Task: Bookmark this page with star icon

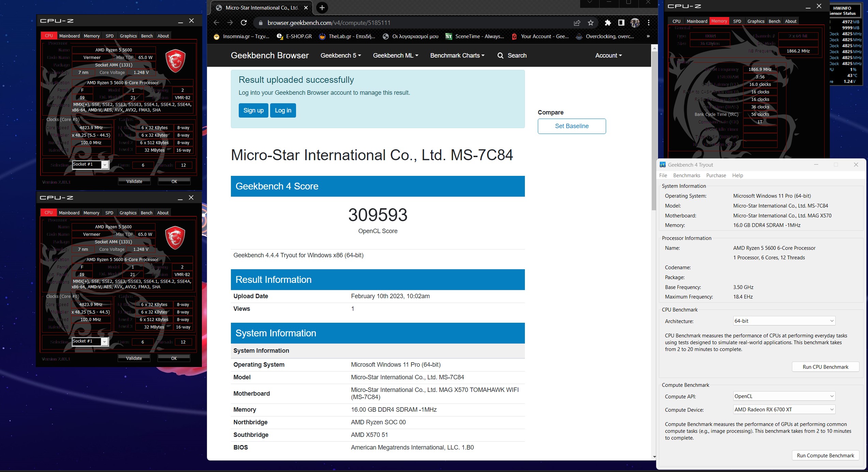Action: click(x=591, y=22)
